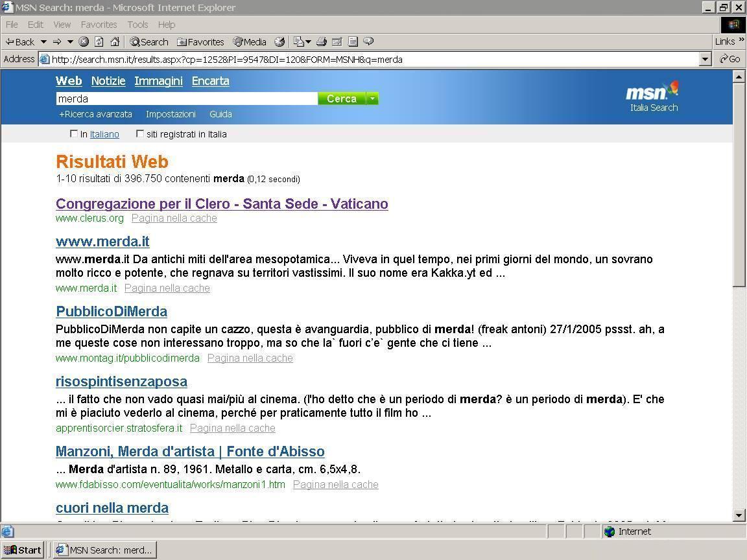Open the Impostazioni link
Screen dimensions: 747x560
171,114
